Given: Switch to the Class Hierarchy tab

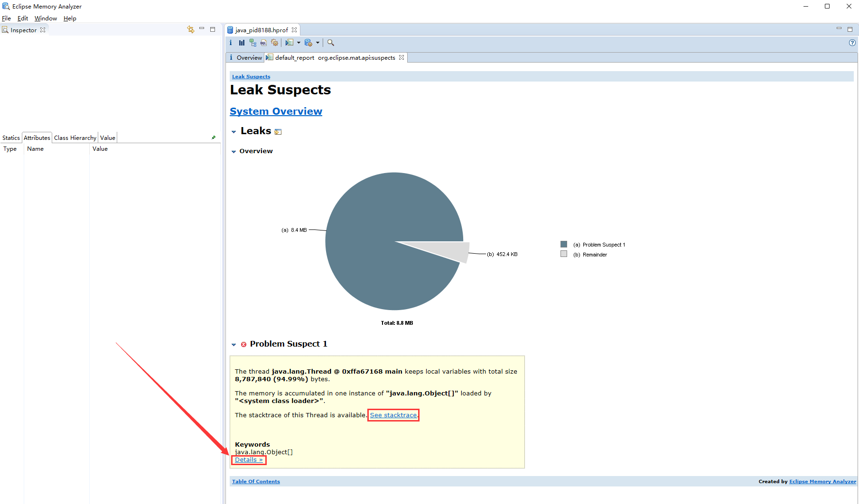Looking at the screenshot, I should (75, 137).
